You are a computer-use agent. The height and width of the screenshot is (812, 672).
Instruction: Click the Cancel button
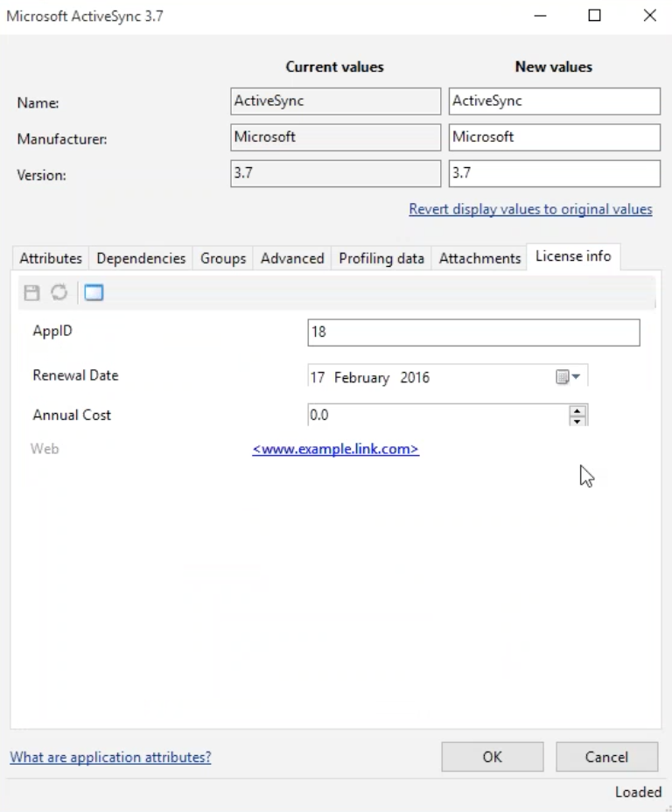point(606,757)
